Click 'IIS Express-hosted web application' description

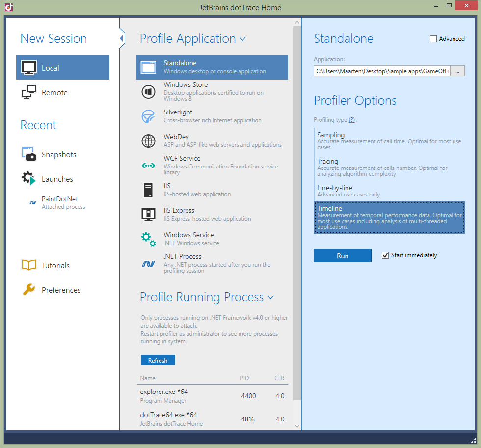tap(207, 219)
